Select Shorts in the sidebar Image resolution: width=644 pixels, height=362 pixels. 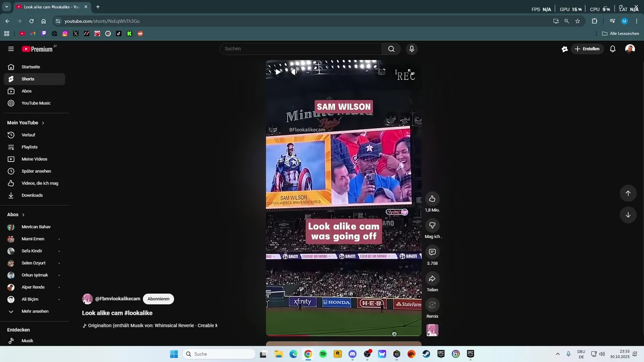pyautogui.click(x=34, y=79)
